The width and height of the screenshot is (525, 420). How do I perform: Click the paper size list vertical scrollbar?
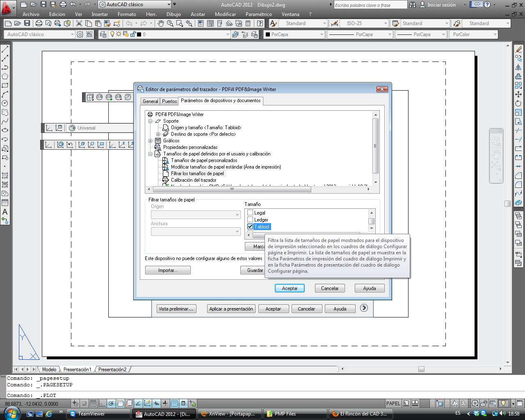click(372, 220)
